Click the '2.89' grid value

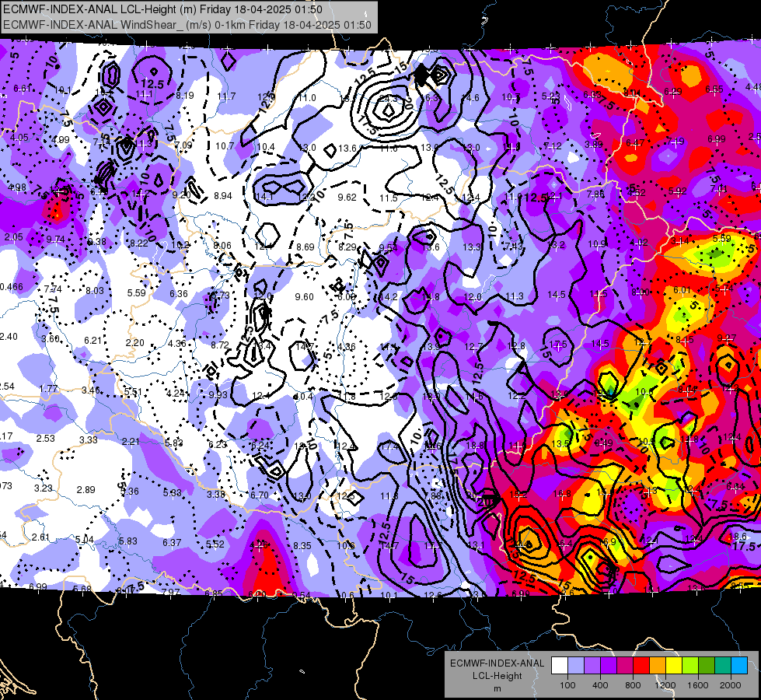86,490
